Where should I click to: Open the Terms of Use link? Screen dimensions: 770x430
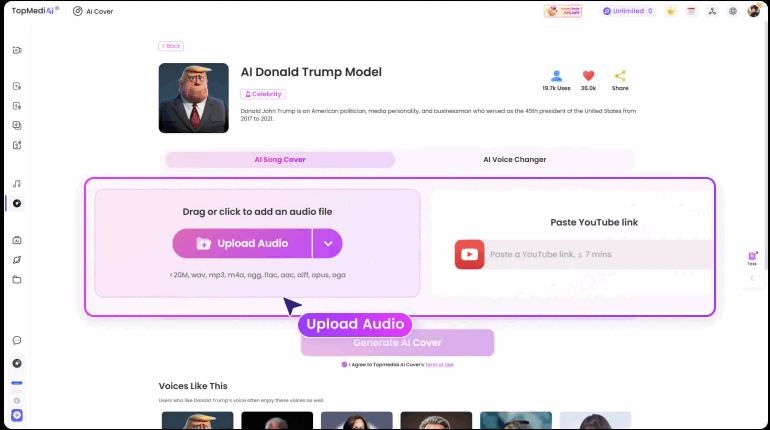pos(439,365)
